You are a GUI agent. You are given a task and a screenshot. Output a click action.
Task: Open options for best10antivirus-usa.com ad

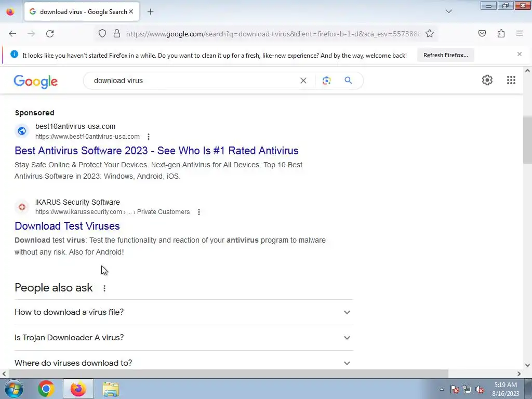pos(148,137)
